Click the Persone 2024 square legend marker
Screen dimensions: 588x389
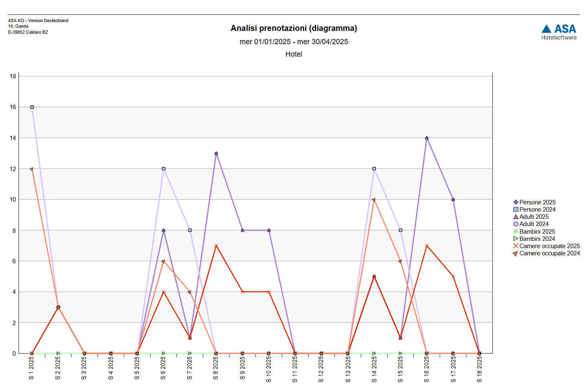coord(516,210)
